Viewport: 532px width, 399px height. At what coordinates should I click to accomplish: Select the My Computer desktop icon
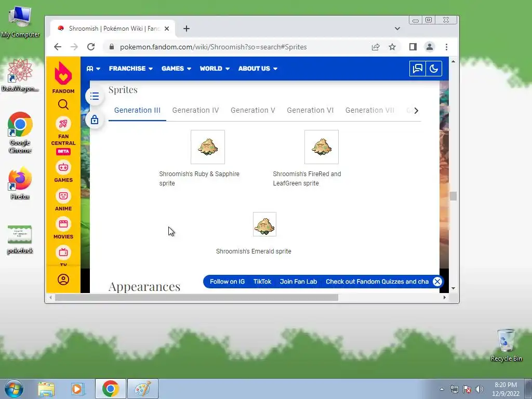pyautogui.click(x=20, y=22)
